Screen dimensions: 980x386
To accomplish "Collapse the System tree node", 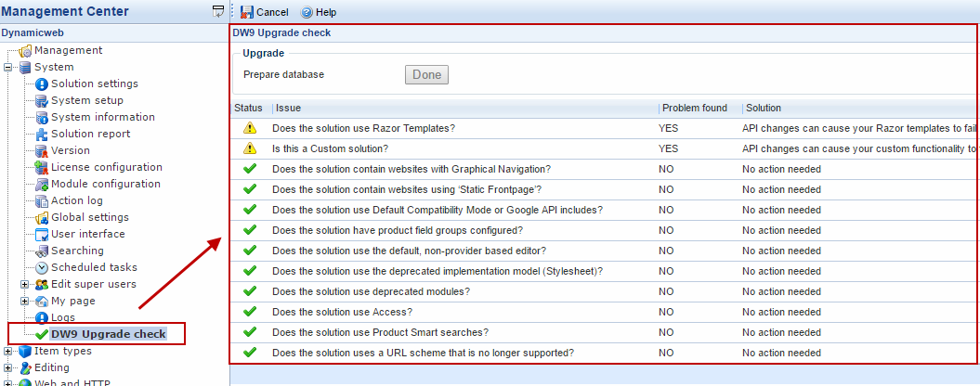I will 8,68.
